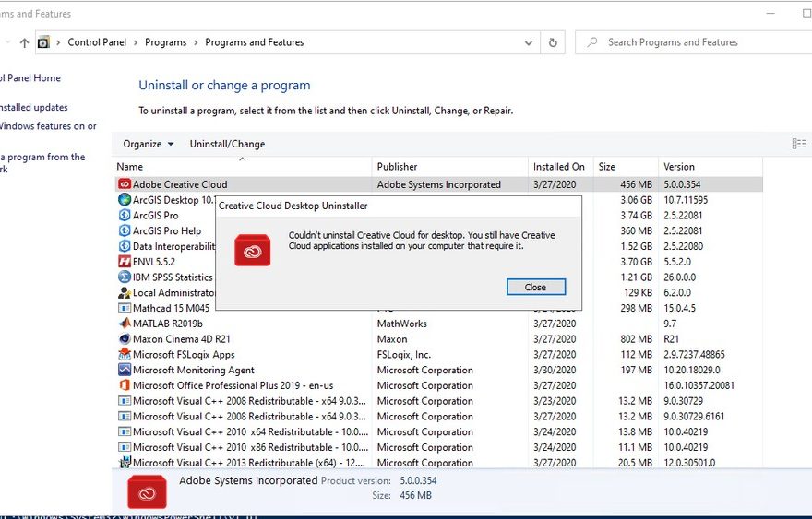Select the ENVI 5.5.2 row

437,262
